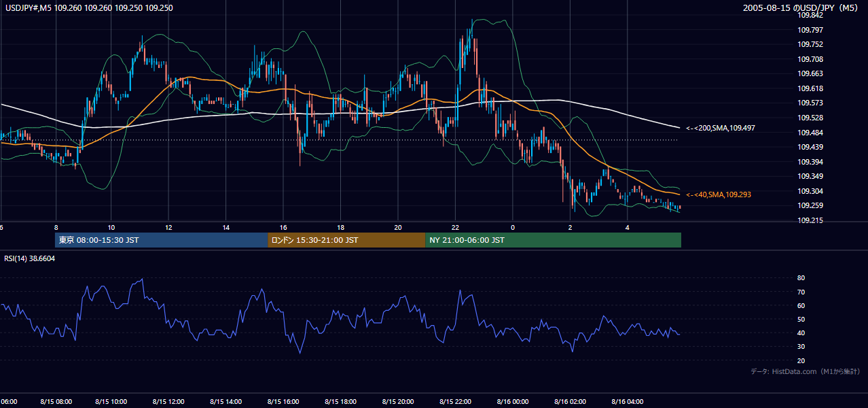Click price level 109.708 on the axis
The image size is (868, 408).
click(810, 59)
